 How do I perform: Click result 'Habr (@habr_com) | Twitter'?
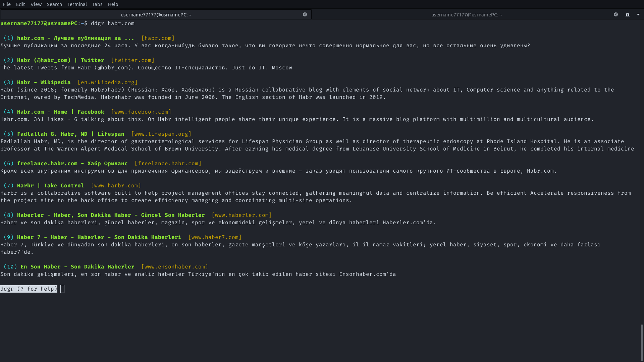tap(61, 60)
